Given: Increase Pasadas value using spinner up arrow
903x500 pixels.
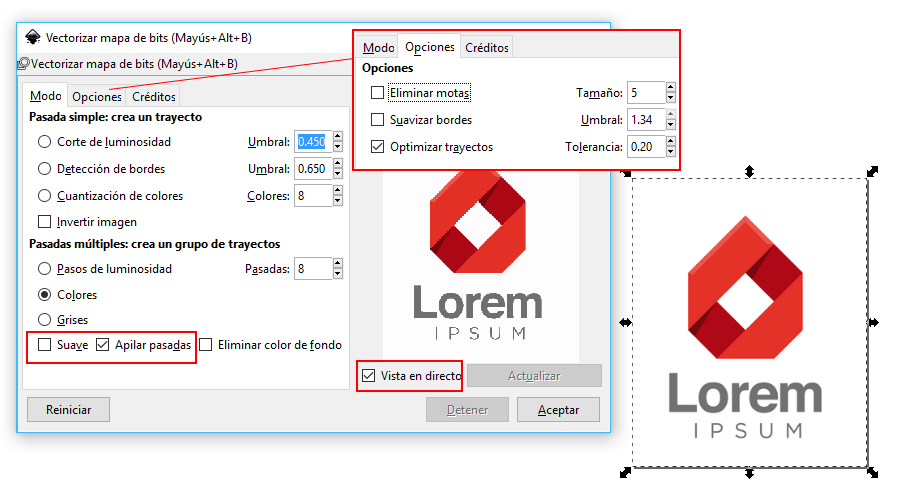Looking at the screenshot, I should pos(338,264).
